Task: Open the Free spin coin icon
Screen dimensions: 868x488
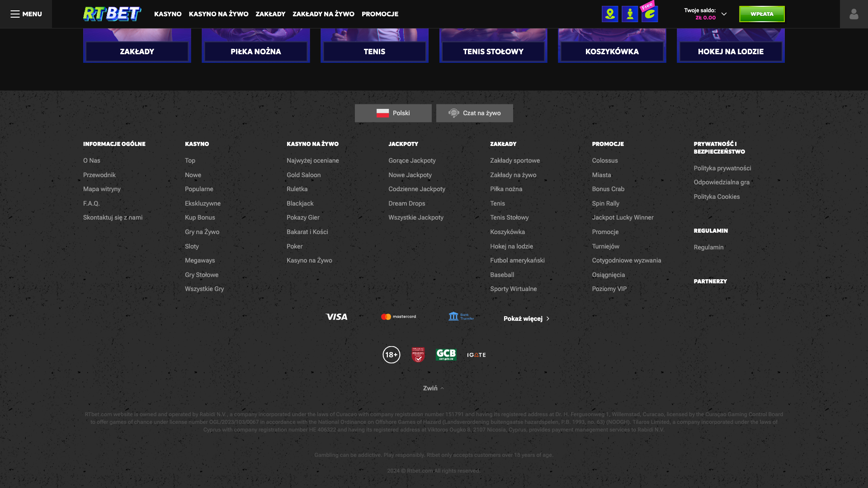Action: [650, 14]
